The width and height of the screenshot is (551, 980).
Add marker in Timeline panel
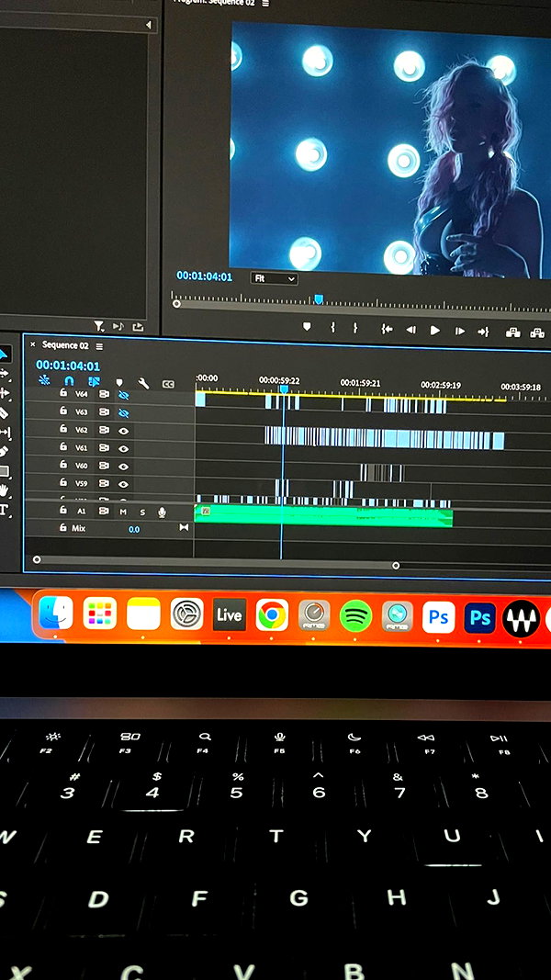tap(119, 382)
